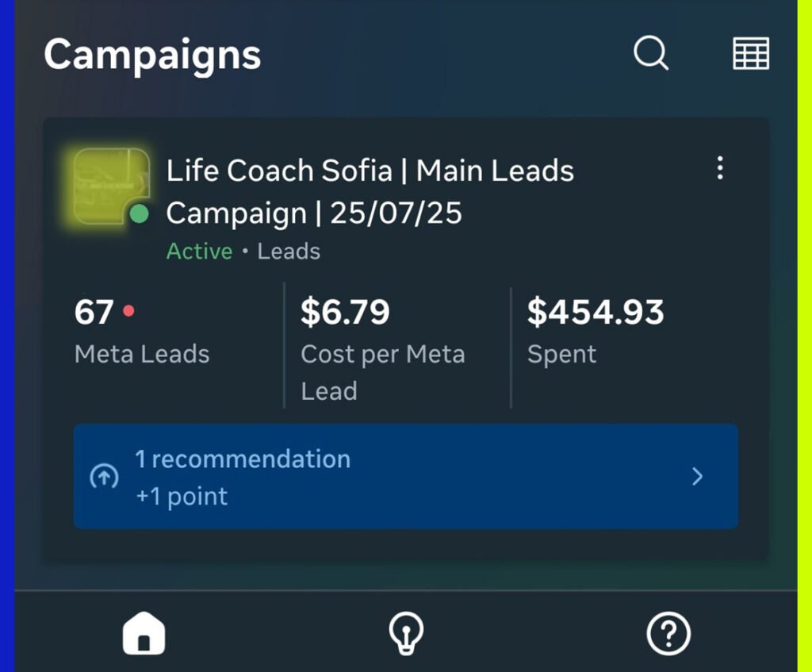Open the campaign search

pos(651,54)
